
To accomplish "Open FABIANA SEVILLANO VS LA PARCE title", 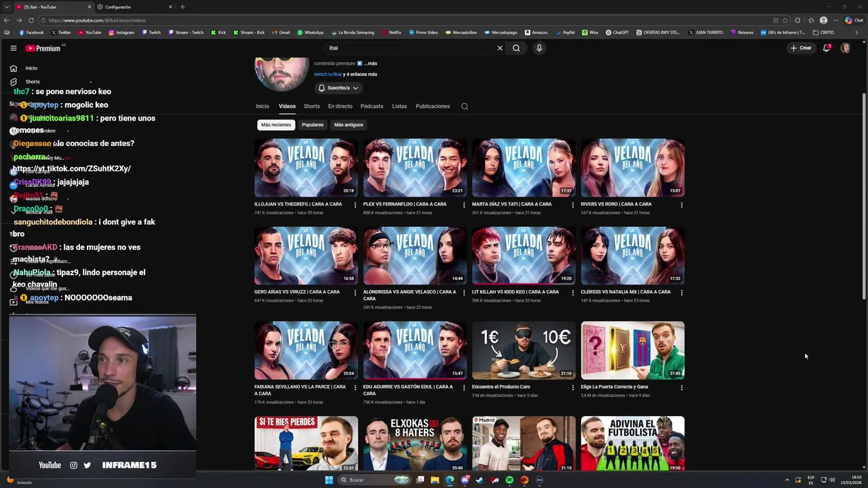I will pyautogui.click(x=300, y=390).
